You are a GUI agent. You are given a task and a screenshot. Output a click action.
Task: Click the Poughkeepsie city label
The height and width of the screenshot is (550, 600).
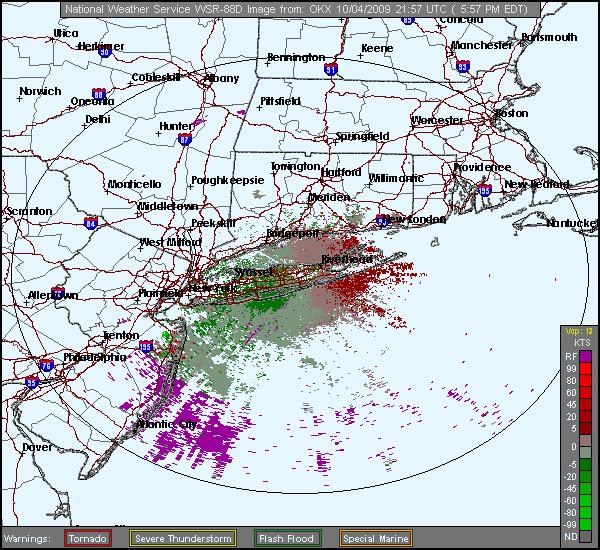pos(228,180)
